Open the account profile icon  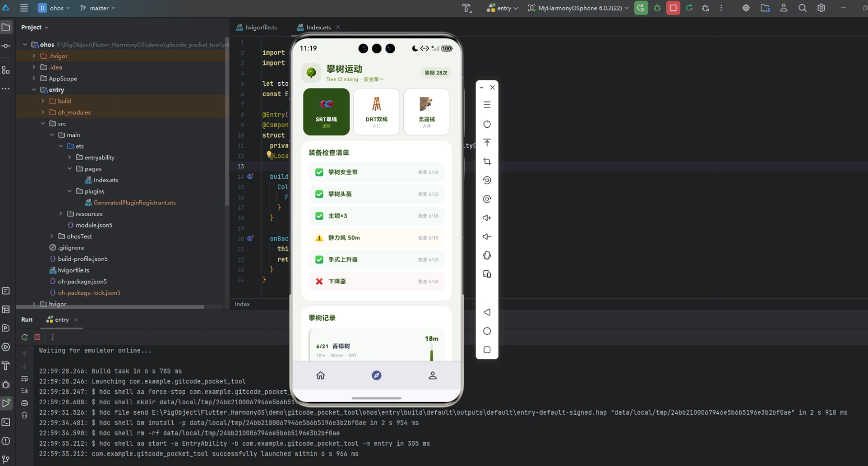pos(783,8)
